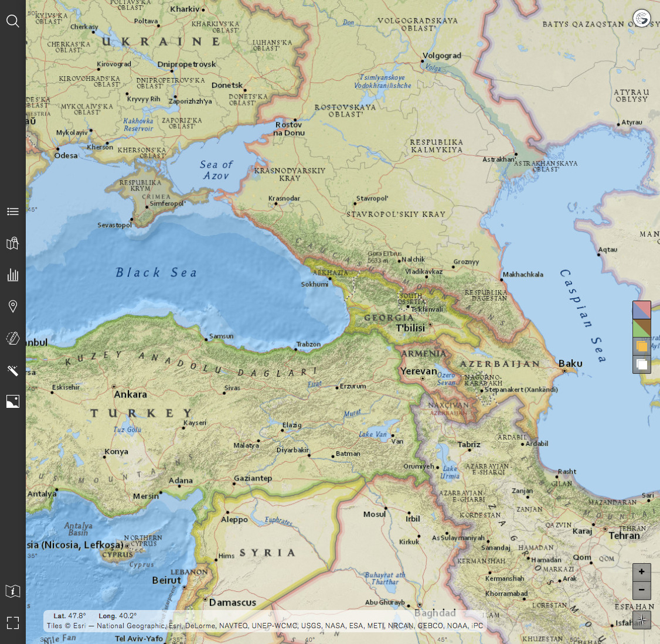Click the Aqtau city label

pos(608,250)
